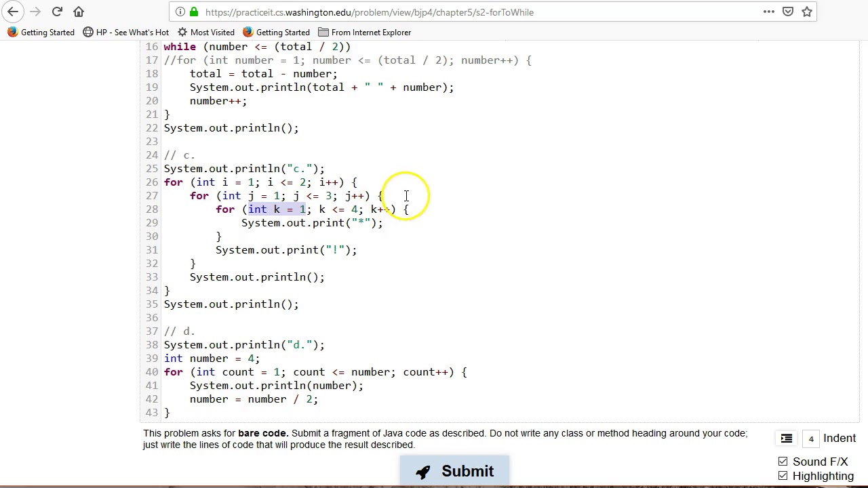Click 'int number = 4;' line
The height and width of the screenshot is (488, 868).
[212, 359]
